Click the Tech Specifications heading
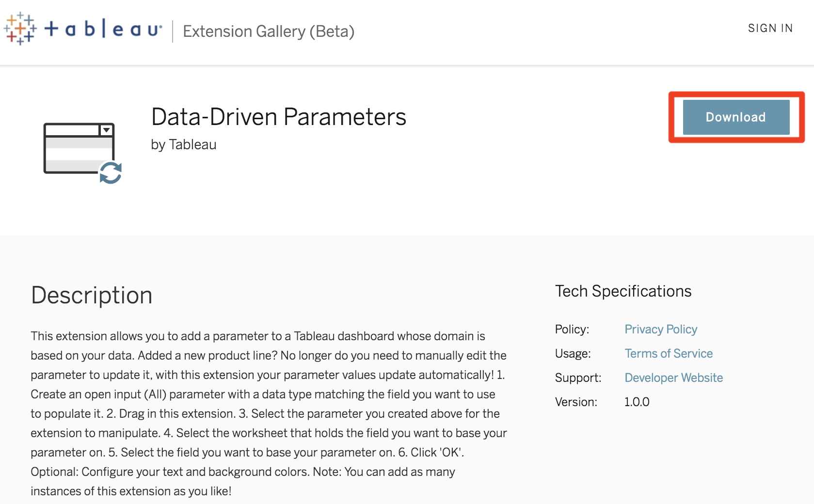Image resolution: width=814 pixels, height=504 pixels. pyautogui.click(x=623, y=291)
